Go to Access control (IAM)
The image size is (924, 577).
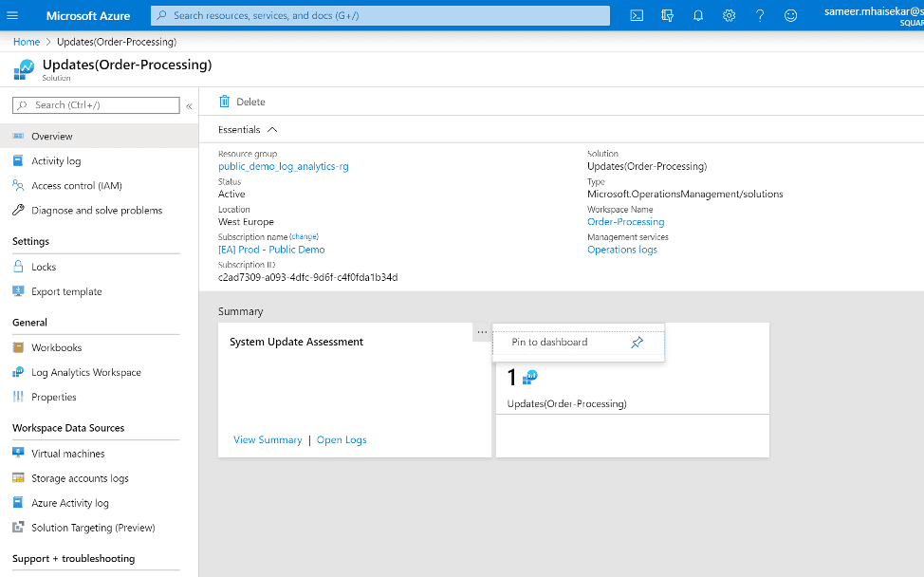click(99, 186)
